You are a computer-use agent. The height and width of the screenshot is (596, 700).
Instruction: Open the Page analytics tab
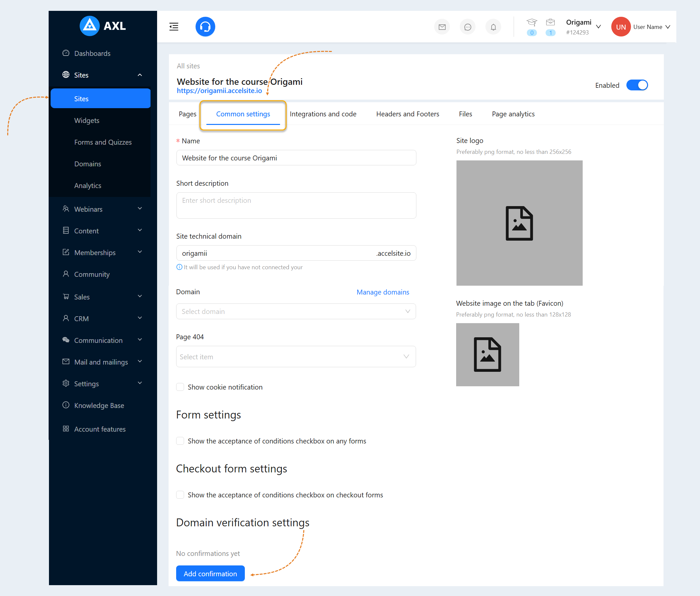tap(513, 114)
